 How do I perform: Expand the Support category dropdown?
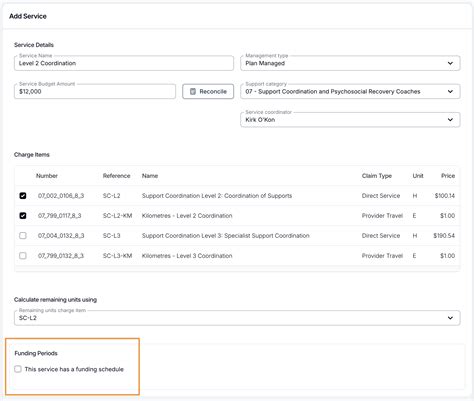350,91
